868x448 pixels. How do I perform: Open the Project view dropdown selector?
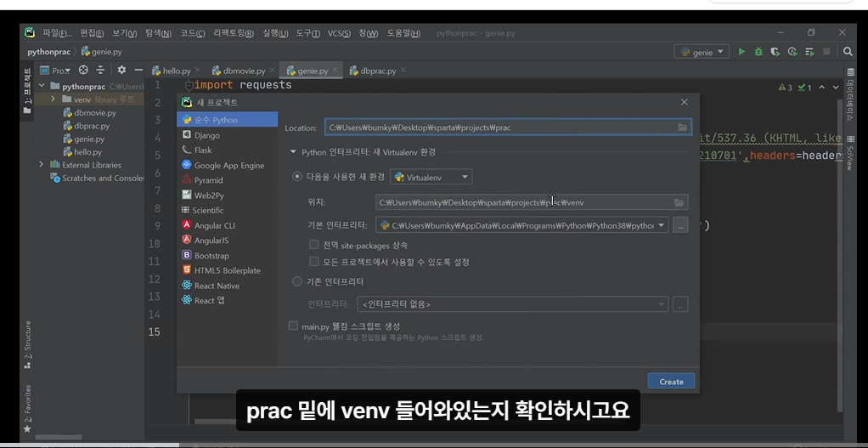point(56,71)
